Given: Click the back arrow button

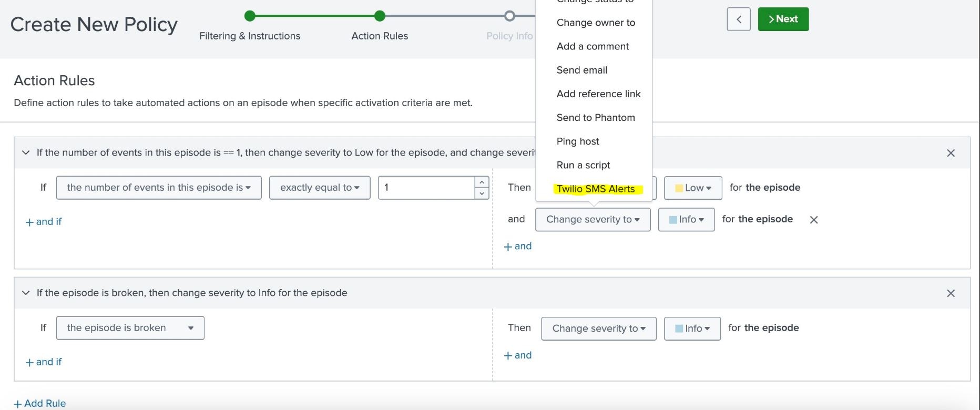Looking at the screenshot, I should (738, 19).
